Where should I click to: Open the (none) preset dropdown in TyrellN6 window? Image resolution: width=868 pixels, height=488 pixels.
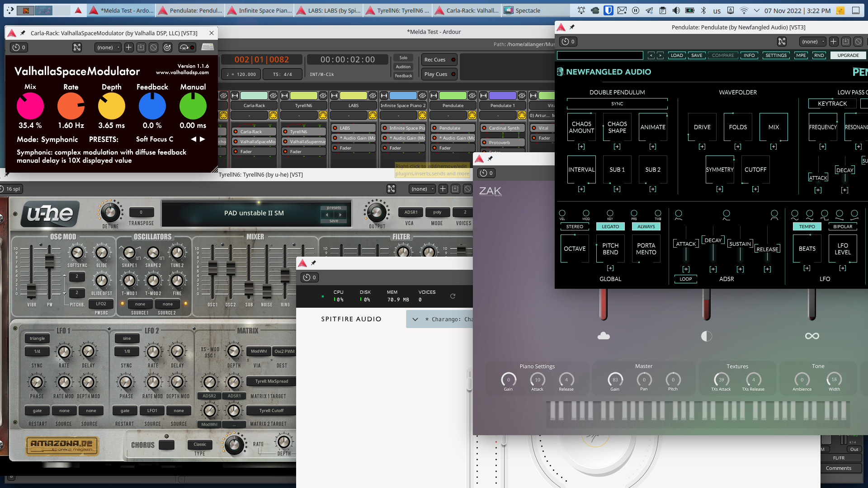[x=422, y=189]
